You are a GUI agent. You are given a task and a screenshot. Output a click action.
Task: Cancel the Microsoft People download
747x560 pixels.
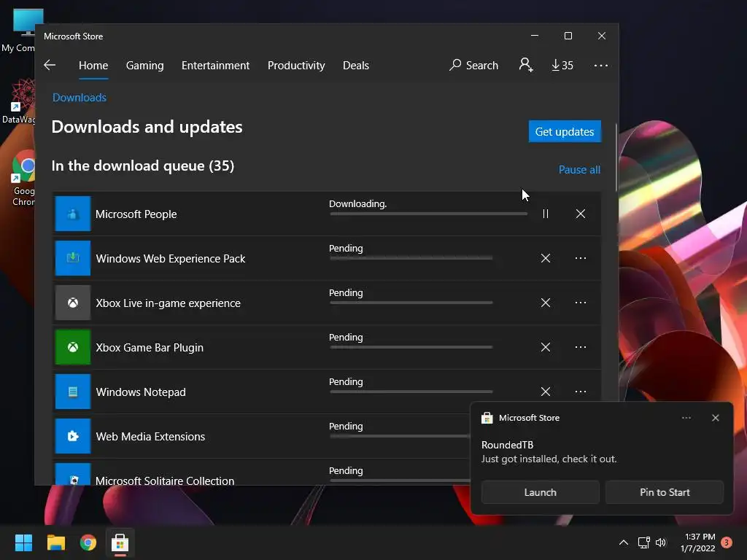[x=580, y=214]
